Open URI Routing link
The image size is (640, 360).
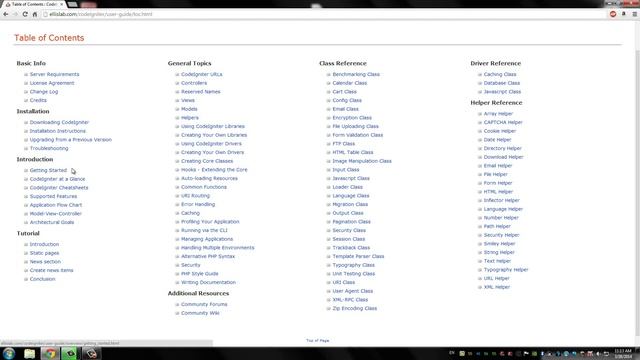pyautogui.click(x=195, y=196)
